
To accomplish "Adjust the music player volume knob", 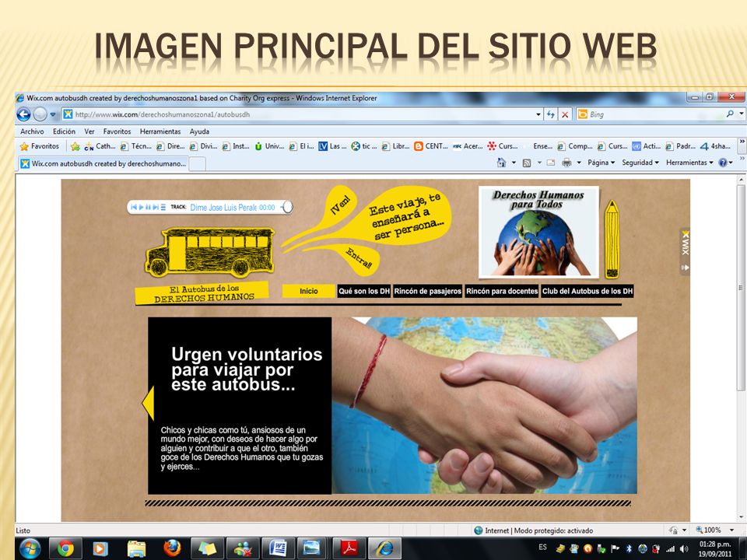I will (287, 207).
